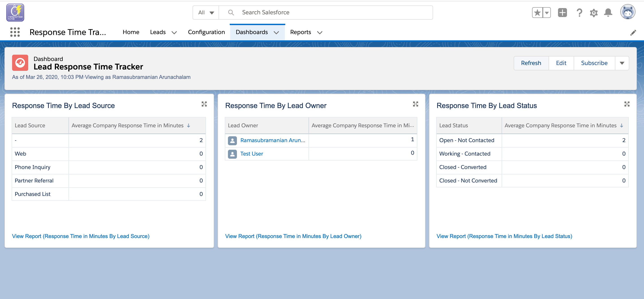Viewport: 644px width, 299px height.
Task: Click the edit navigation pencil icon
Action: pos(633,32)
